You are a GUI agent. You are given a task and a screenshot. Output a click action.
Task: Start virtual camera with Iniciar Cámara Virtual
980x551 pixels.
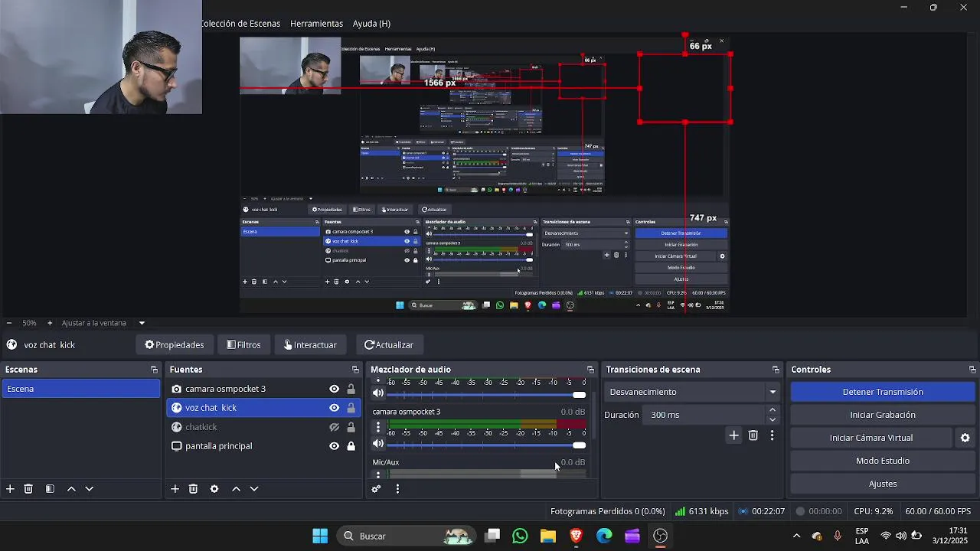click(871, 438)
